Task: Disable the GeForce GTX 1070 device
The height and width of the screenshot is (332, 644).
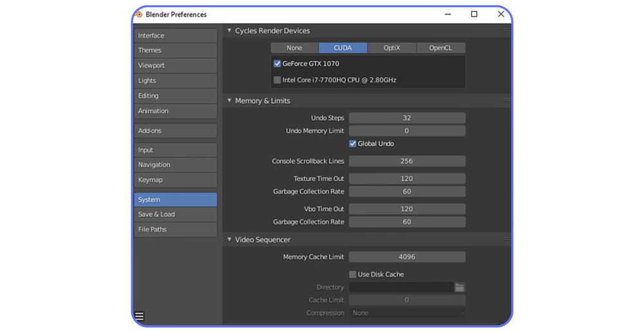Action: (x=278, y=64)
